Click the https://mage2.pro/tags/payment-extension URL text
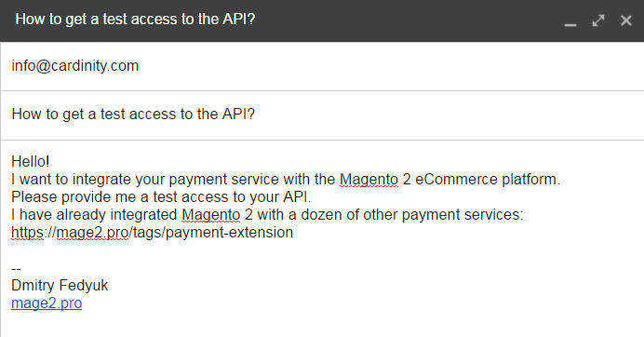 (x=152, y=233)
